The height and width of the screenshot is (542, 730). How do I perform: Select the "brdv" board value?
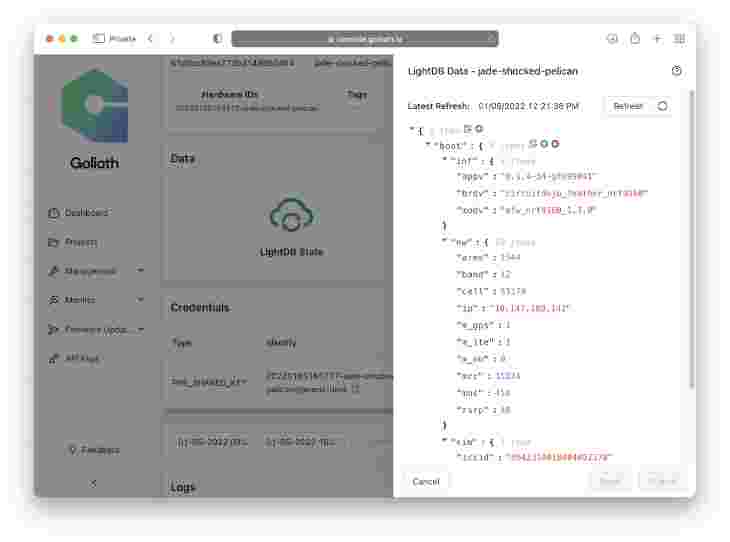coord(574,193)
